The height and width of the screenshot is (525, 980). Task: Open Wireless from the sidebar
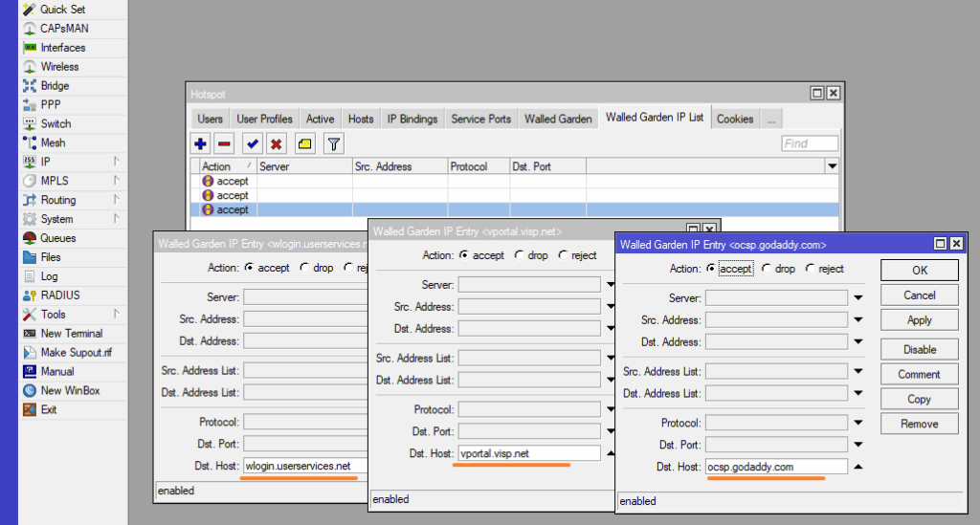[x=59, y=67]
